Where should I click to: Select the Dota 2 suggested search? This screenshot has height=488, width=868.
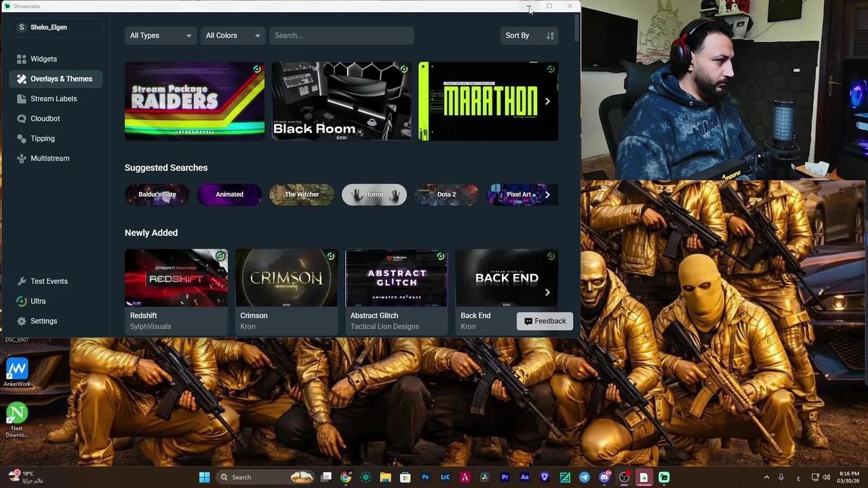tap(446, 195)
